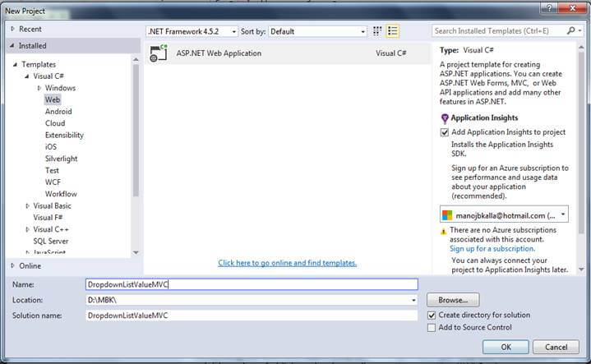591x364 pixels.
Task: Open the Location path dropdown
Action: [x=413, y=300]
